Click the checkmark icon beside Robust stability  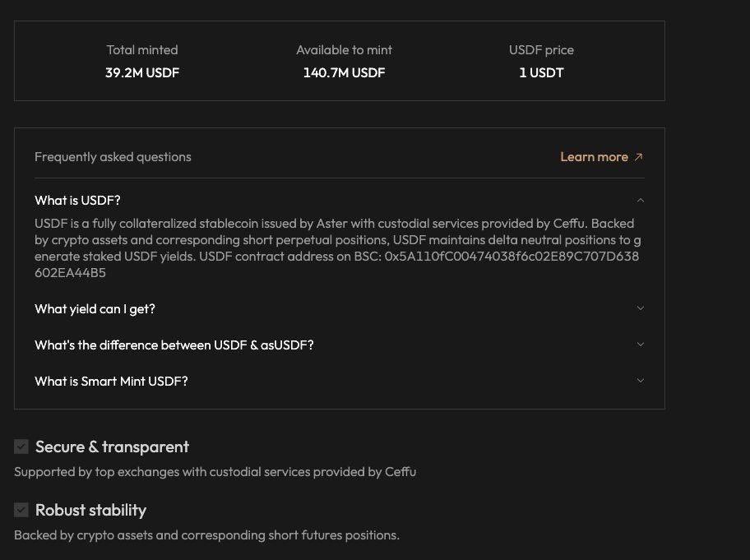click(x=21, y=510)
